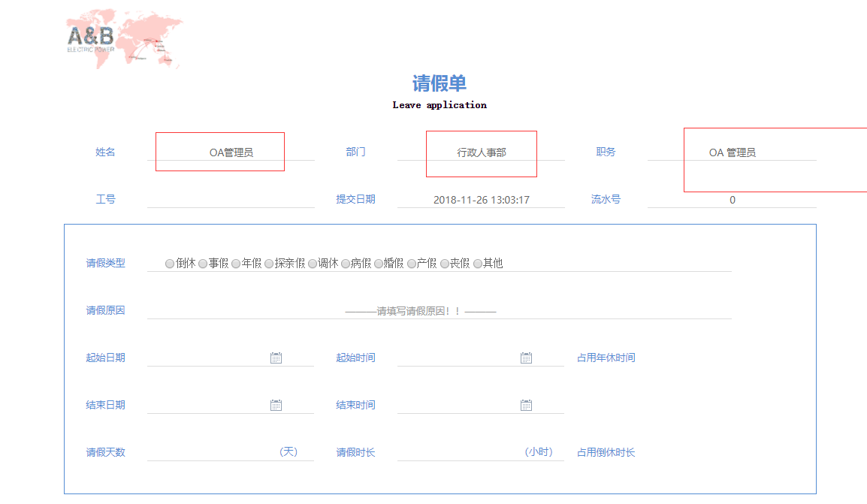
Task: Select 婚假 leave type option
Action: pyautogui.click(x=379, y=264)
